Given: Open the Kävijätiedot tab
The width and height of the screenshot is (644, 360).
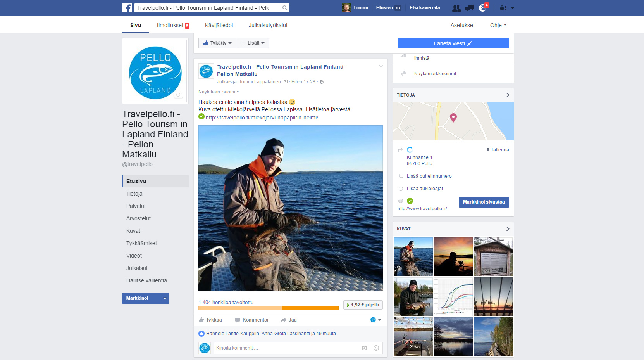Looking at the screenshot, I should (x=219, y=25).
